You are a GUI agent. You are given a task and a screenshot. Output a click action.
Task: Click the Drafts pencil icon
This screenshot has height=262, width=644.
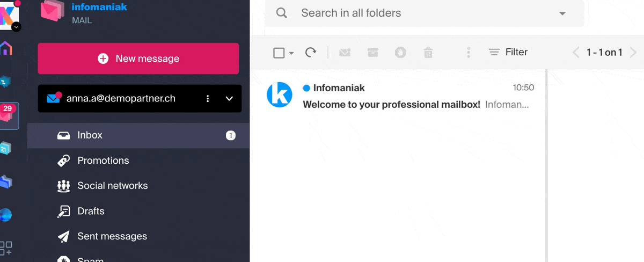coord(64,211)
